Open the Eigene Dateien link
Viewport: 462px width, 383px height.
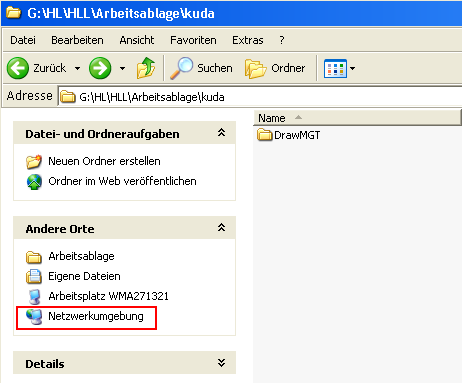coord(84,276)
